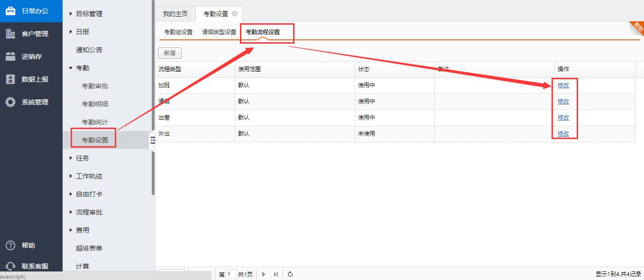Expand the 日报 menu section

(x=71, y=32)
